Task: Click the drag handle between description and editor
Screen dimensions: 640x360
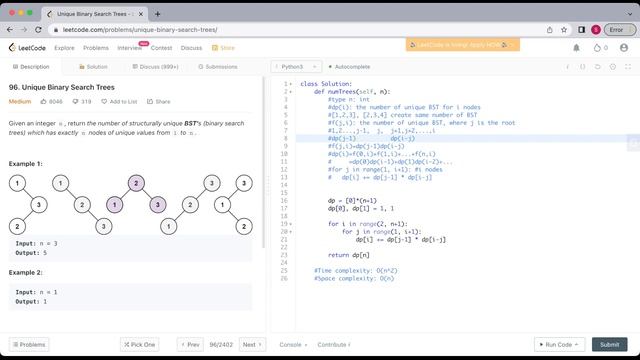Action: (x=268, y=187)
